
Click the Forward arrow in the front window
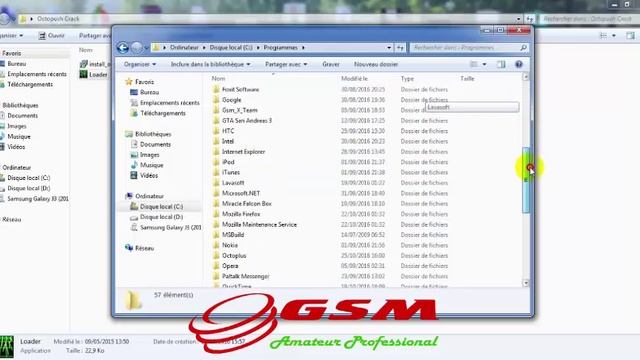(137, 48)
